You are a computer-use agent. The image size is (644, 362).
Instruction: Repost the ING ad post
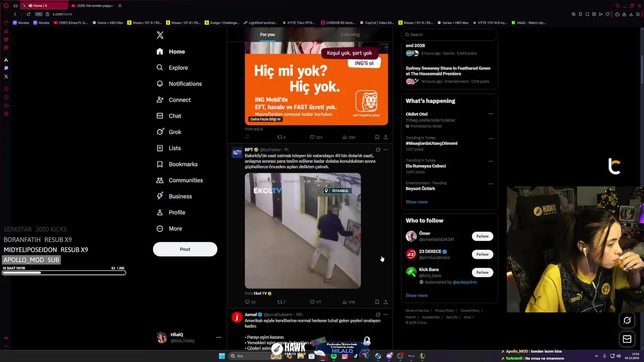[x=281, y=137]
